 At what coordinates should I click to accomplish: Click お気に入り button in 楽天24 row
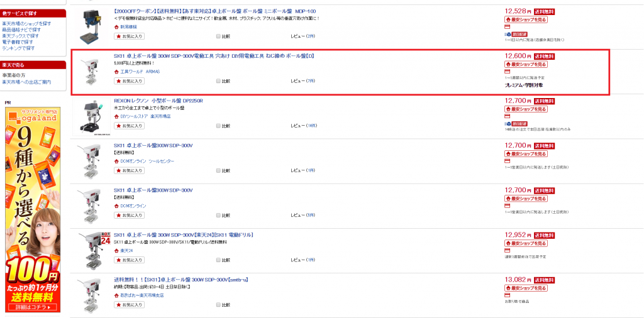pyautogui.click(x=129, y=260)
